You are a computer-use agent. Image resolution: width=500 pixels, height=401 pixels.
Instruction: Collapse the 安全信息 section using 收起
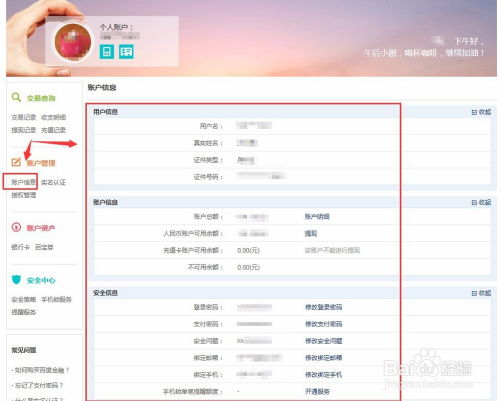481,293
